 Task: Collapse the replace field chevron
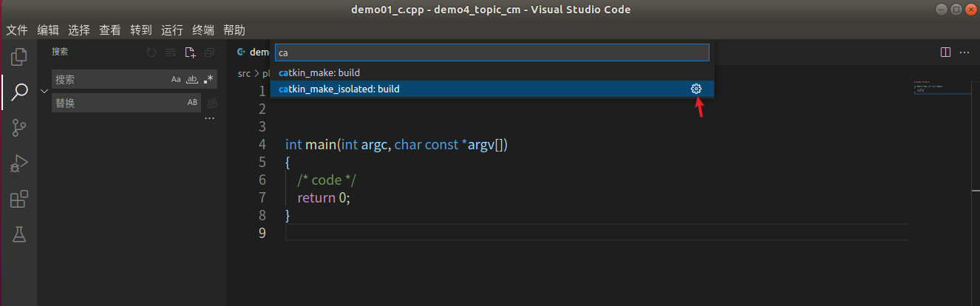[44, 91]
